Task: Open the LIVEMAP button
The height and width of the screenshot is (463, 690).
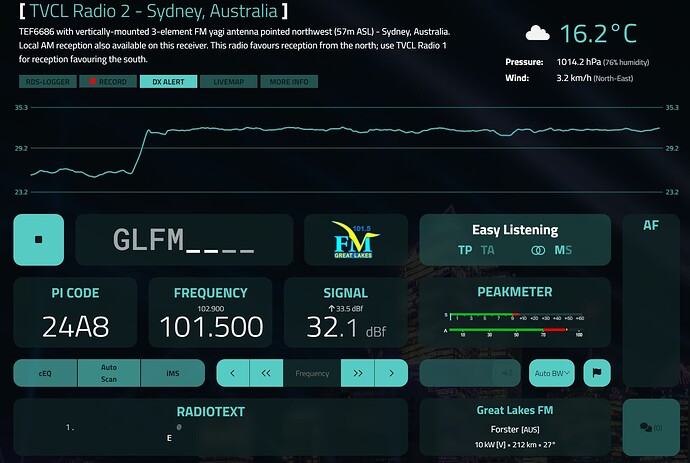Action: [228, 81]
